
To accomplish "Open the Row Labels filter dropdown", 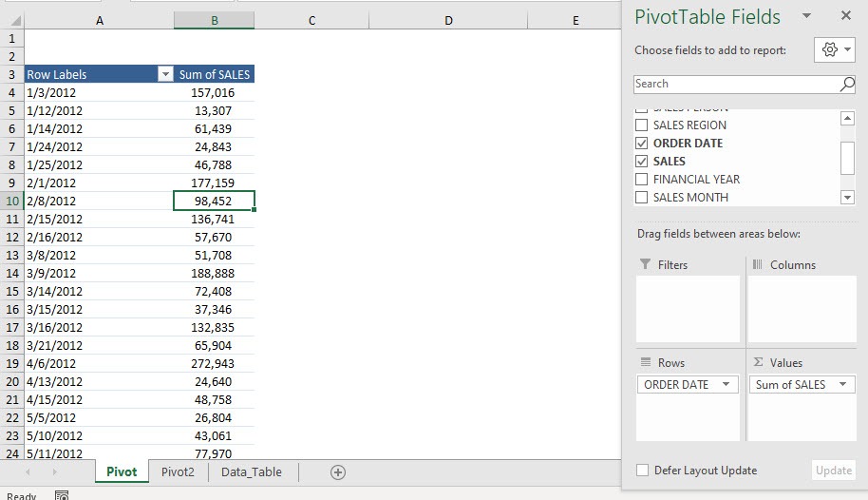I will point(165,74).
